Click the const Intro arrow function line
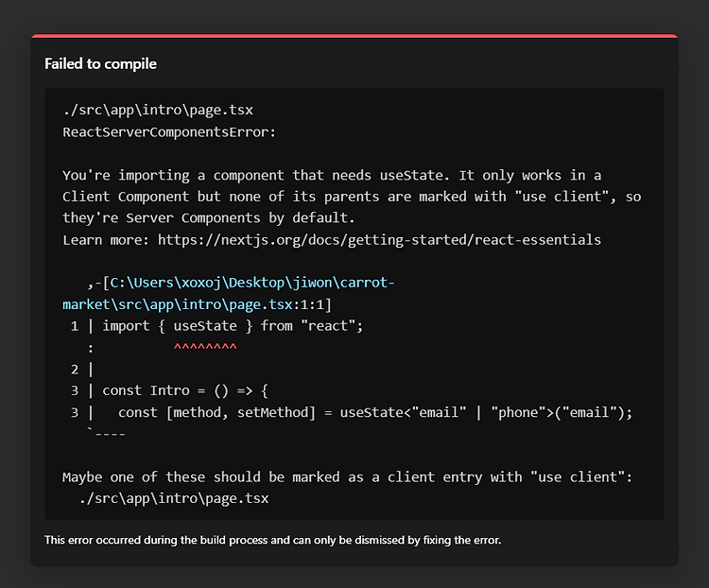This screenshot has height=588, width=709. point(185,390)
